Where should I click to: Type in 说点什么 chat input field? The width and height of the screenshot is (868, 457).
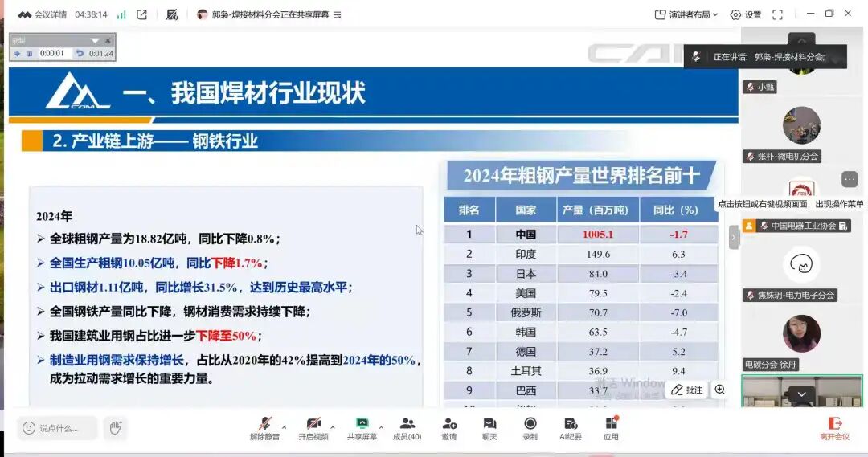point(57,428)
